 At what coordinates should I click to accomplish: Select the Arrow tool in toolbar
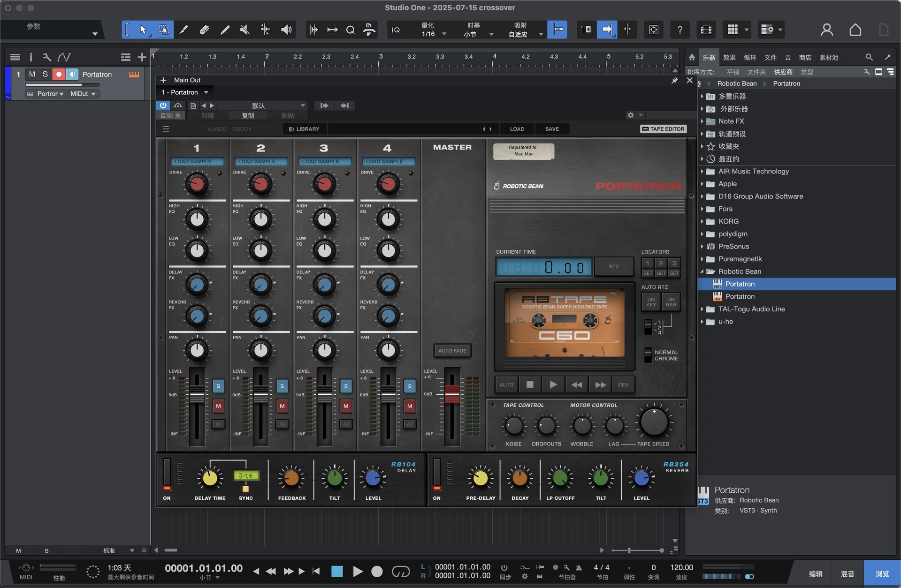click(x=143, y=30)
